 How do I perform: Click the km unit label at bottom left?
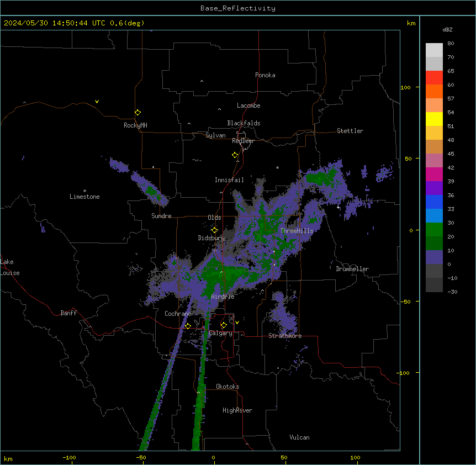8,459
